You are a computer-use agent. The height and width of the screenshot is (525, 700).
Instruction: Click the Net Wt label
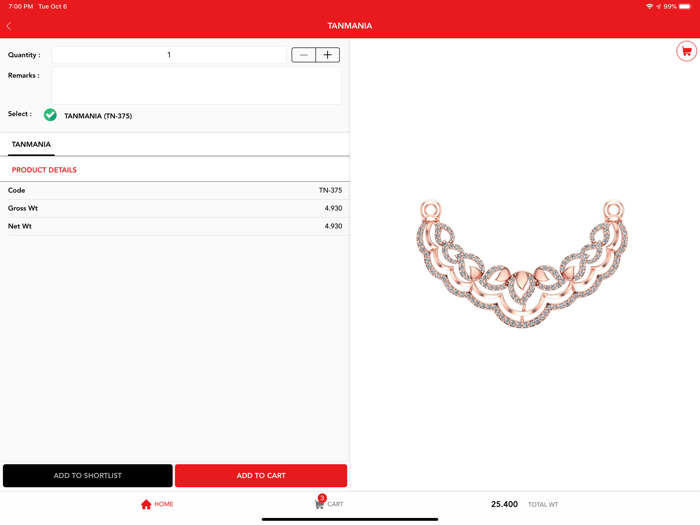(x=20, y=226)
